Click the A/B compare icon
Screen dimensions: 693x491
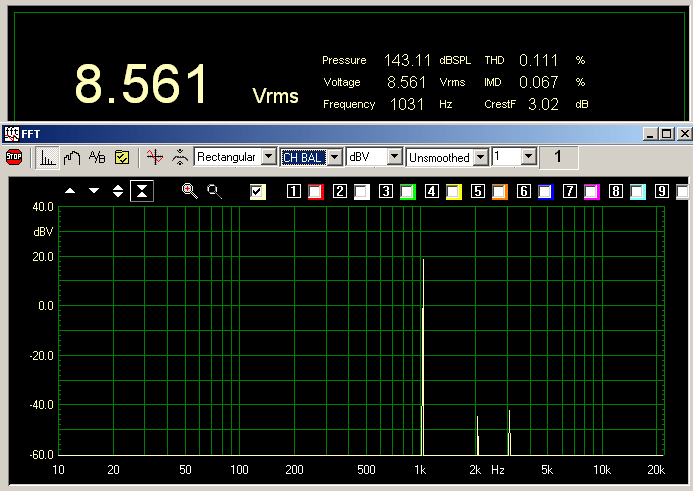(97, 157)
